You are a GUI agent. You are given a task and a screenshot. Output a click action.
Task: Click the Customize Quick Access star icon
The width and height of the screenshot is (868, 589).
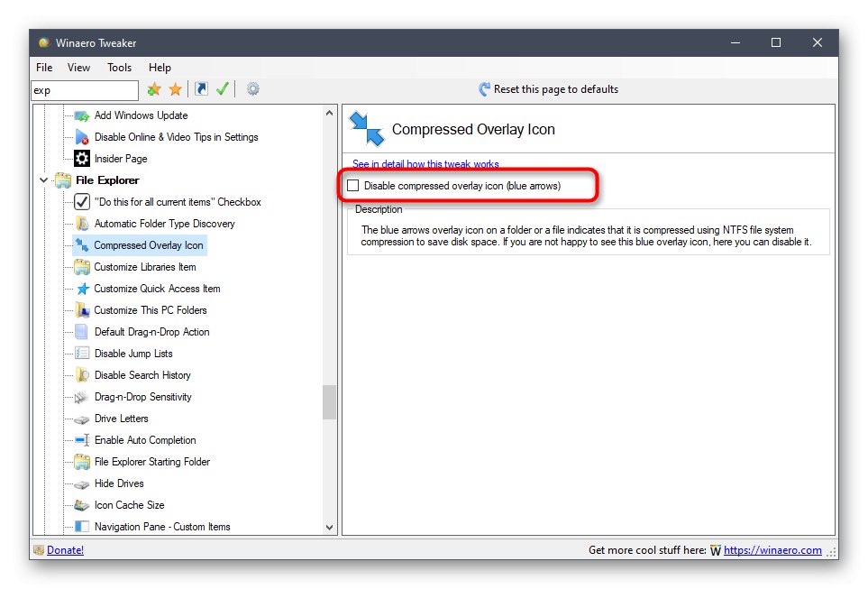pos(83,289)
